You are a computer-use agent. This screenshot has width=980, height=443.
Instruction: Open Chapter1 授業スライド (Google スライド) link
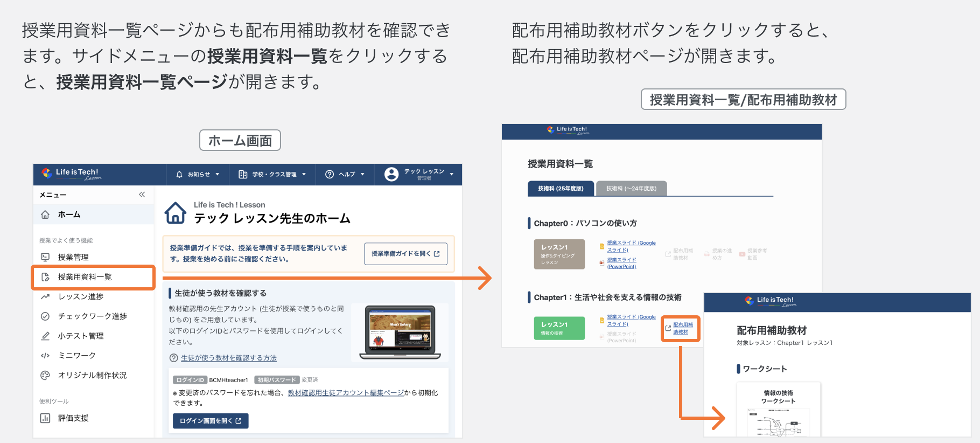coord(631,320)
